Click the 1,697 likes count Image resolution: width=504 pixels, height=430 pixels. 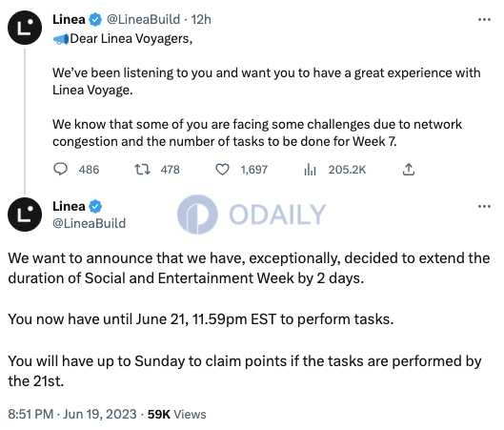tap(254, 170)
